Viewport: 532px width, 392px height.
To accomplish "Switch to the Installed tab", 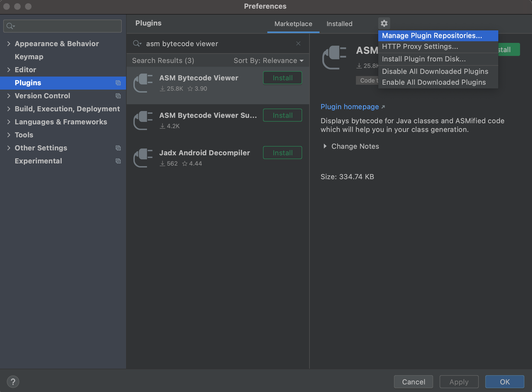I will (339, 24).
